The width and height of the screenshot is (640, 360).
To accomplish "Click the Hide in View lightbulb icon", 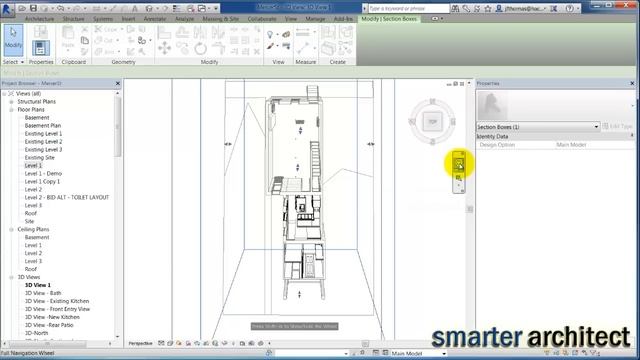I will (270, 35).
